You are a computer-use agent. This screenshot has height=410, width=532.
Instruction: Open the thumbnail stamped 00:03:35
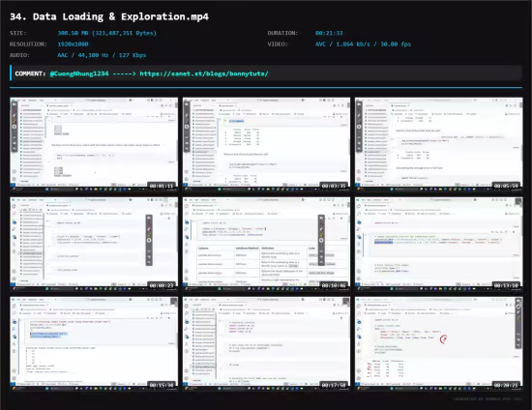[x=266, y=144]
